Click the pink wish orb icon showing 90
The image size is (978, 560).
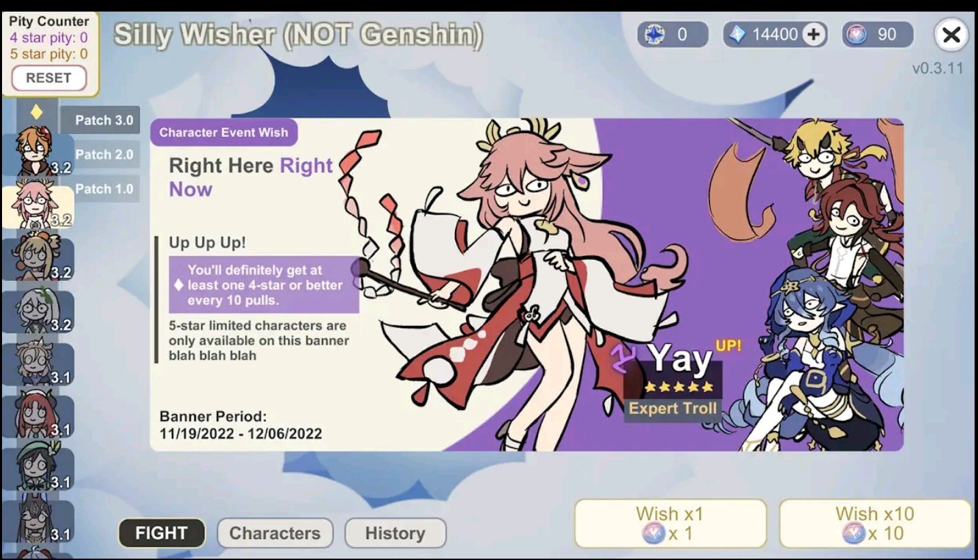(857, 35)
